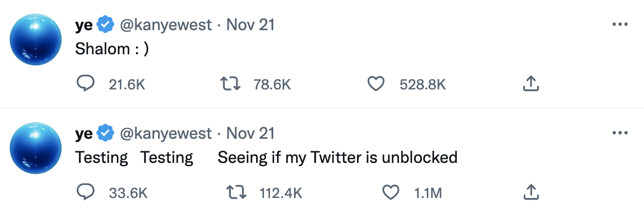Screen dimensions: 644x215
Task: Share the "Testing Testing" tweet
Action: point(530,191)
